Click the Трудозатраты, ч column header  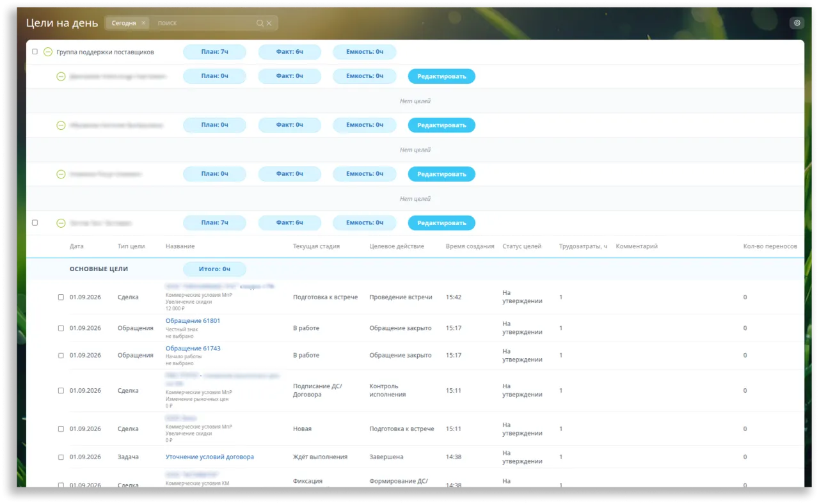click(x=584, y=246)
